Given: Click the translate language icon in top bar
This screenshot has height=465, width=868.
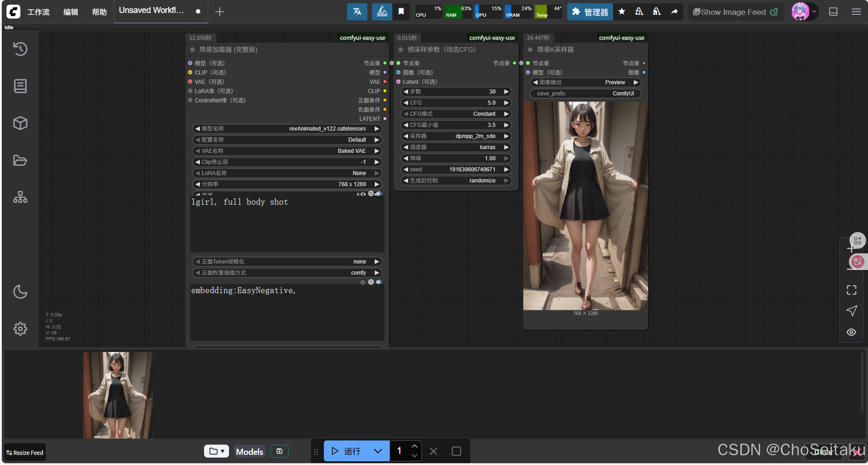Looking at the screenshot, I should pyautogui.click(x=357, y=12).
